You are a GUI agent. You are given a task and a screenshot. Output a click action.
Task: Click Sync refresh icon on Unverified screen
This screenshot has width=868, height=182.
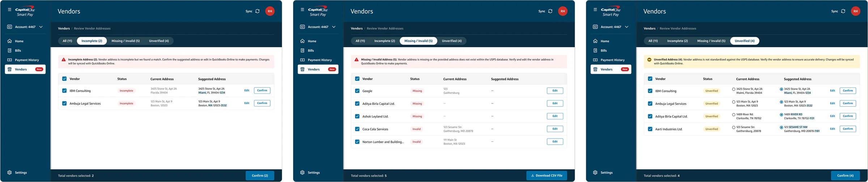[843, 11]
